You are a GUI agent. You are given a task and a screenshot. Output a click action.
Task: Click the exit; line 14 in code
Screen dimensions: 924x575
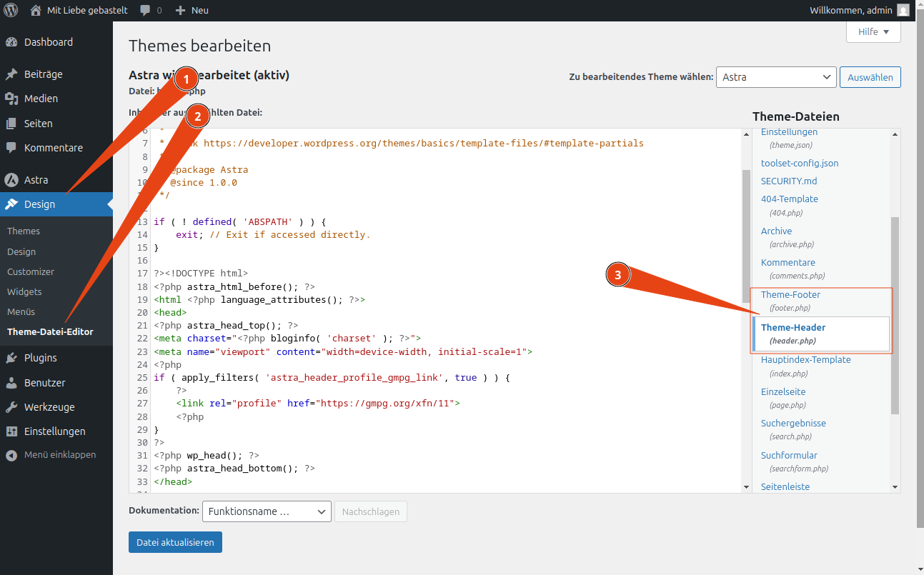pos(273,234)
